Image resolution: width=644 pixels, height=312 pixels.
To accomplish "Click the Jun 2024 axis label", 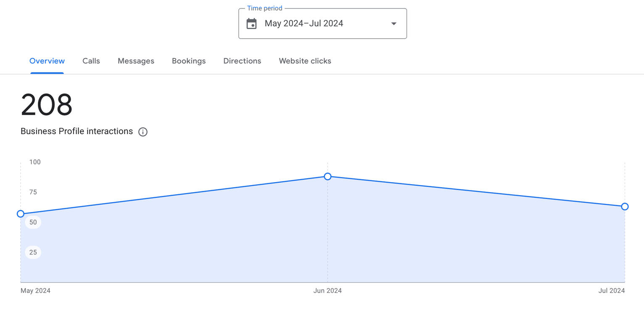I will (327, 291).
